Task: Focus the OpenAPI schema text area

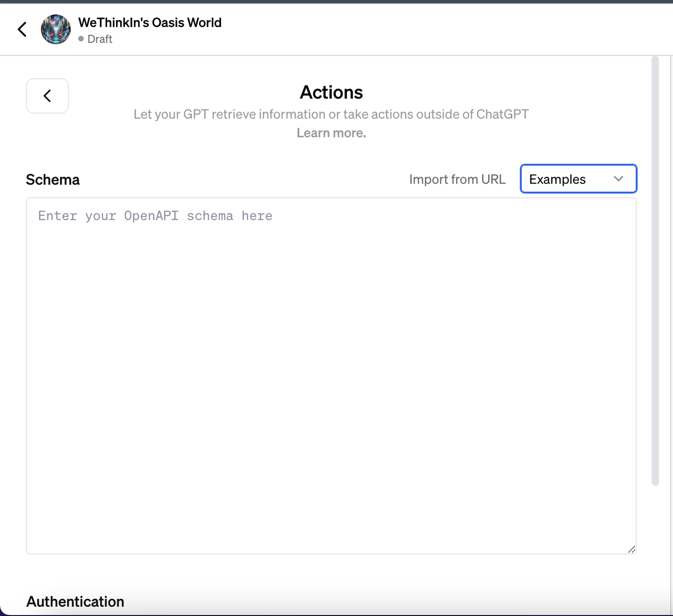Action: (x=331, y=376)
